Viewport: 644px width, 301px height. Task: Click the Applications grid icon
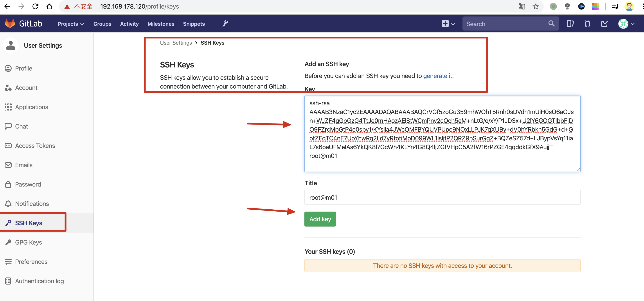8,107
